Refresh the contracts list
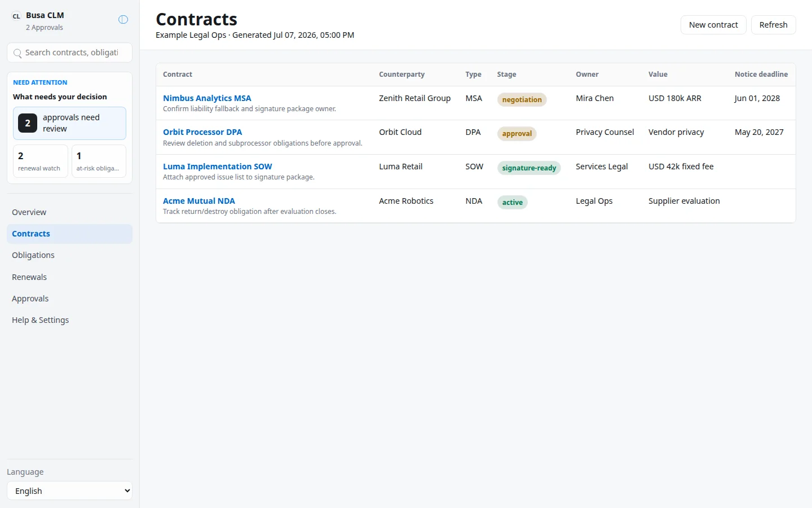Viewport: 812px width, 508px height. pos(773,25)
